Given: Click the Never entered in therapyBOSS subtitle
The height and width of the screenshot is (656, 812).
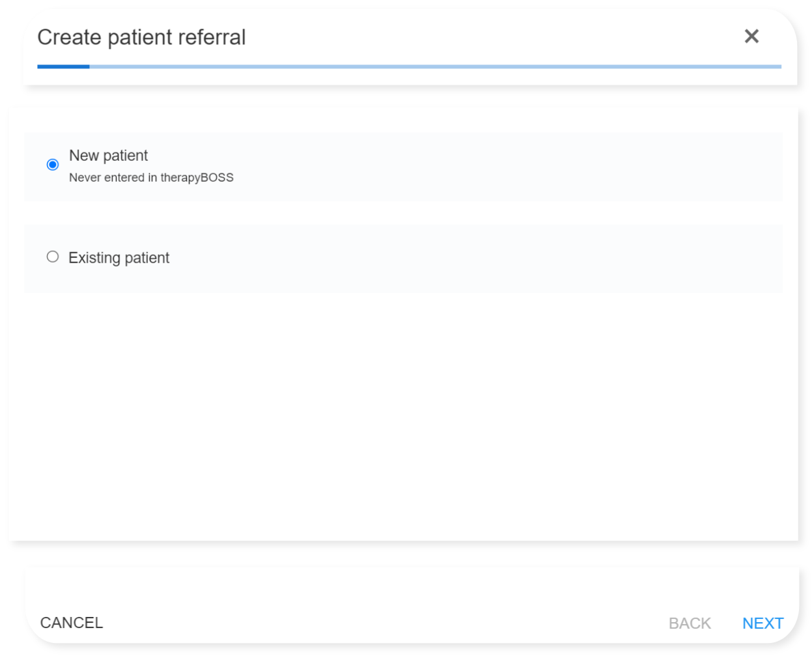Looking at the screenshot, I should (151, 177).
